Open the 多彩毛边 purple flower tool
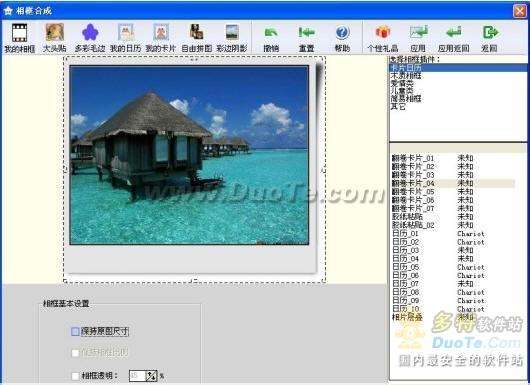Image resolution: width=530 pixels, height=385 pixels. (x=90, y=33)
